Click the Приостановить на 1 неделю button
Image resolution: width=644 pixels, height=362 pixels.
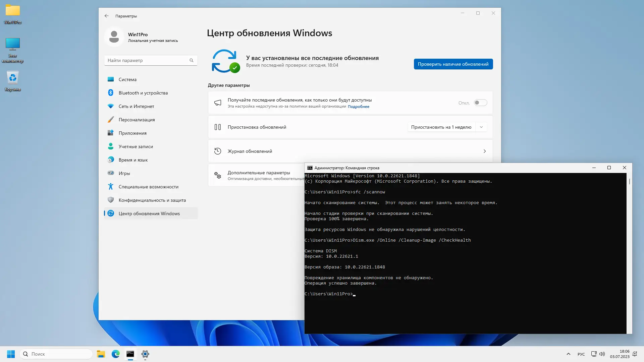coord(441,127)
